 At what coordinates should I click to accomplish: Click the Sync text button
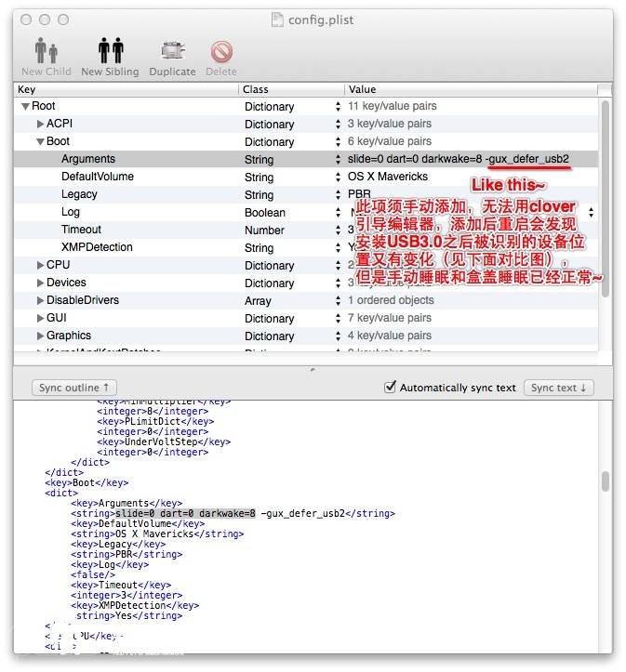tap(558, 388)
